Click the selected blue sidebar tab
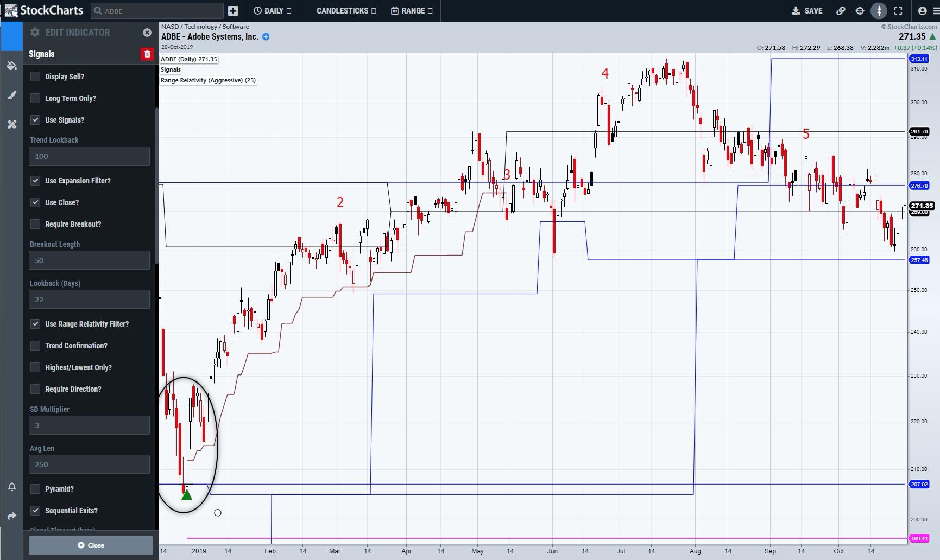Viewport: 940px width, 560px height. pos(11,36)
